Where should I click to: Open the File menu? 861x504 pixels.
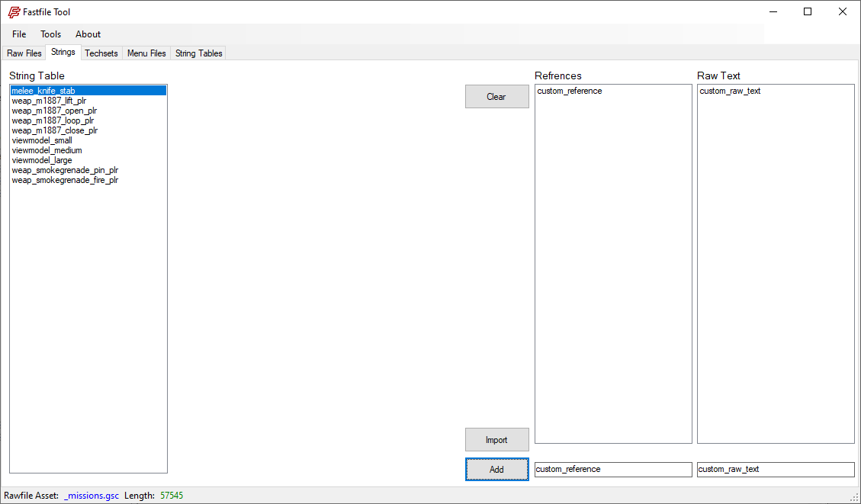pyautogui.click(x=19, y=34)
